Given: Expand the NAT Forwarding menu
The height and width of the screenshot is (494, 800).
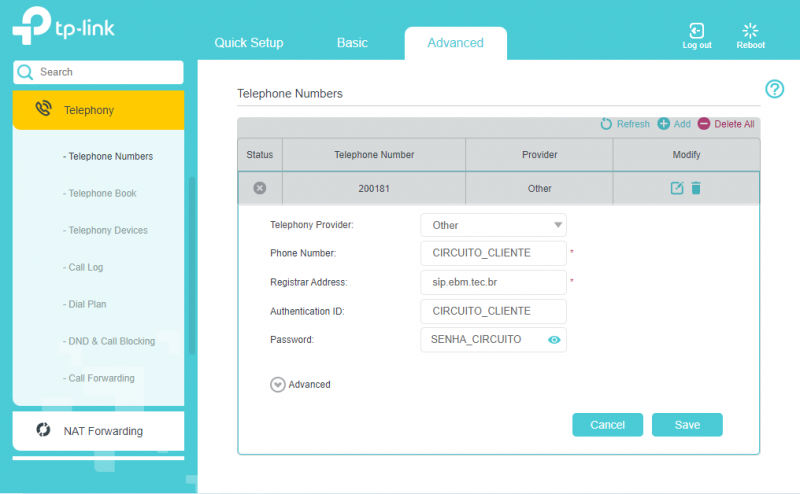Looking at the screenshot, I should click(x=98, y=431).
